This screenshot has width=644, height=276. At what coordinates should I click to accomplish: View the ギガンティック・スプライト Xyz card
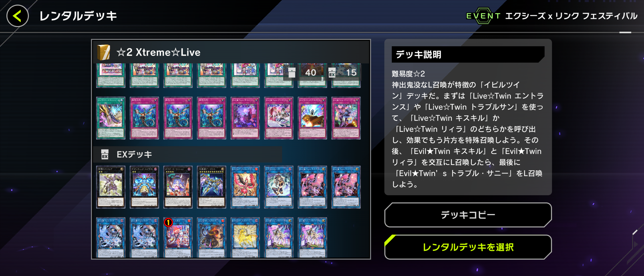[144, 187]
